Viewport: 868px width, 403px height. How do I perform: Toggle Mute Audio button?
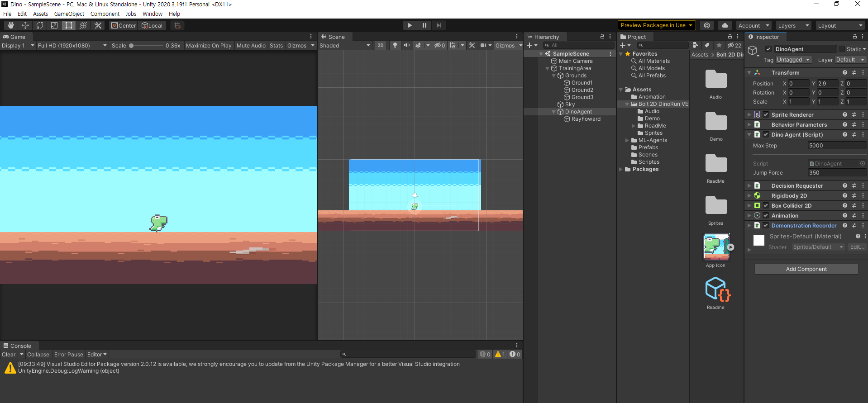251,46
